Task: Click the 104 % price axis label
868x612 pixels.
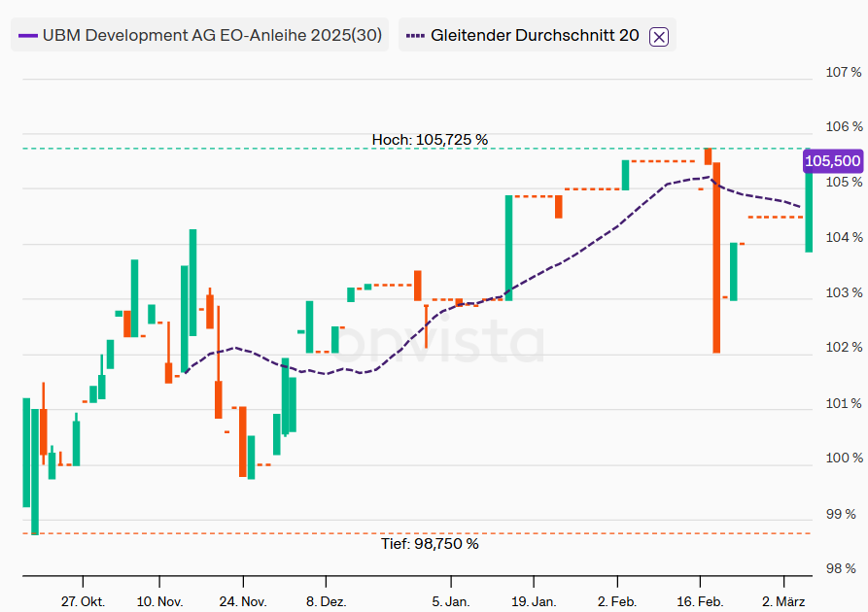Action: click(844, 237)
